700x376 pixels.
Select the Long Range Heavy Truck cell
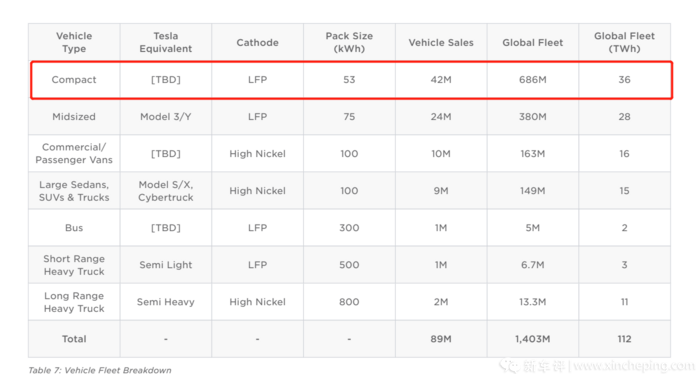[74, 302]
